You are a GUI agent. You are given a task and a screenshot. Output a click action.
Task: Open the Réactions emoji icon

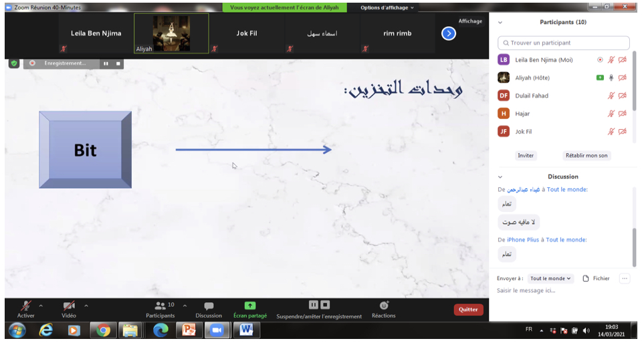click(x=384, y=306)
